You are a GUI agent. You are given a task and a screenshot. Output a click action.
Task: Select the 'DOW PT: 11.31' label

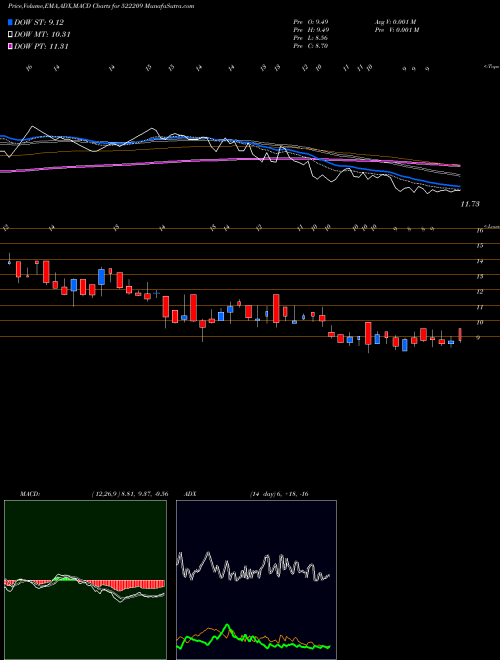[x=41, y=46]
